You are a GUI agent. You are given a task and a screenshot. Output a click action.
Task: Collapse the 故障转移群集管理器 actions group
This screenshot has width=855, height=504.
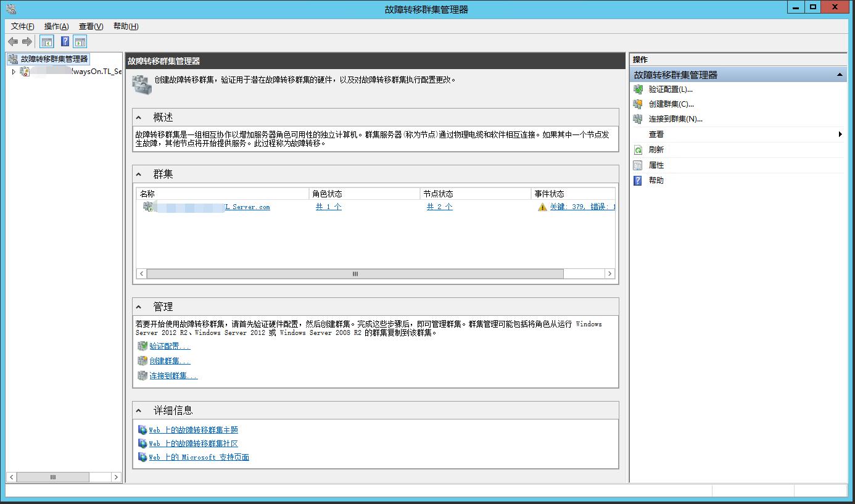tap(840, 75)
